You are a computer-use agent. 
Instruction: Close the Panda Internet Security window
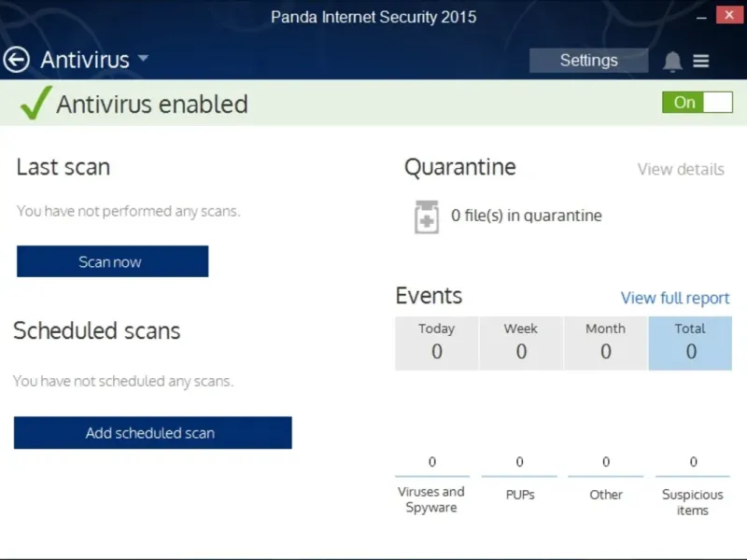pos(729,15)
